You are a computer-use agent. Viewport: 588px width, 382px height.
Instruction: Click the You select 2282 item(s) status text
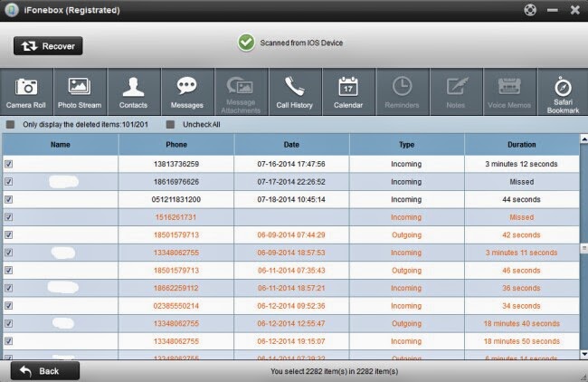334,371
